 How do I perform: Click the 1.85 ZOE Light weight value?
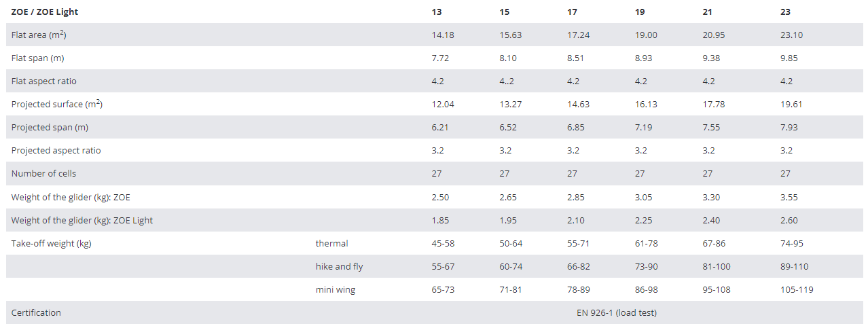tap(440, 220)
